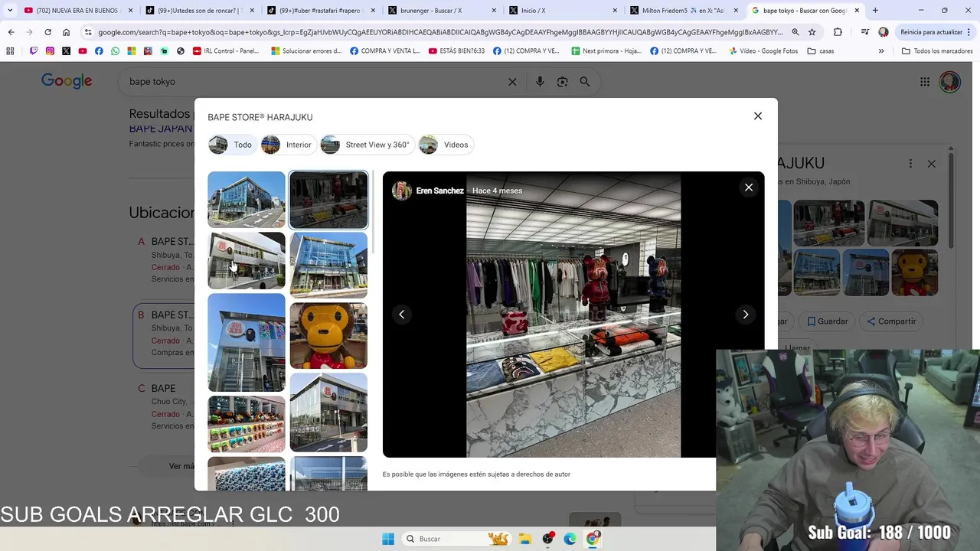Open the YouTube bookmark icon
The width and height of the screenshot is (980, 551).
pos(83,51)
